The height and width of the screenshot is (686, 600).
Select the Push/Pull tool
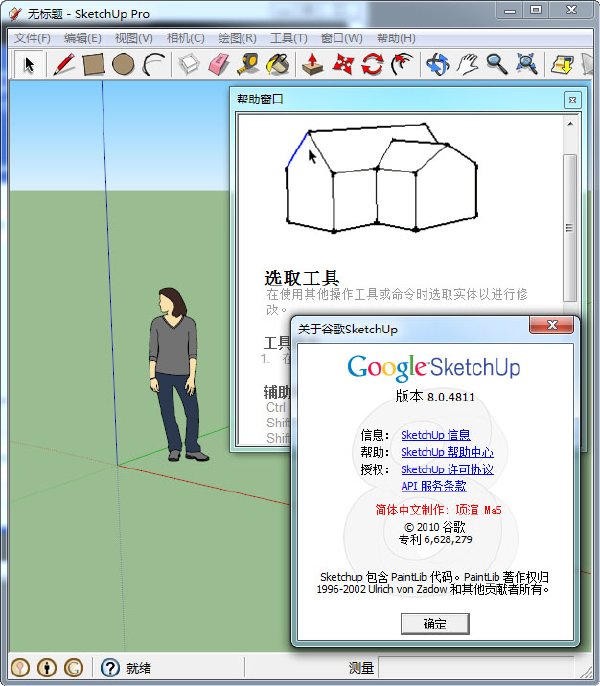coord(312,64)
